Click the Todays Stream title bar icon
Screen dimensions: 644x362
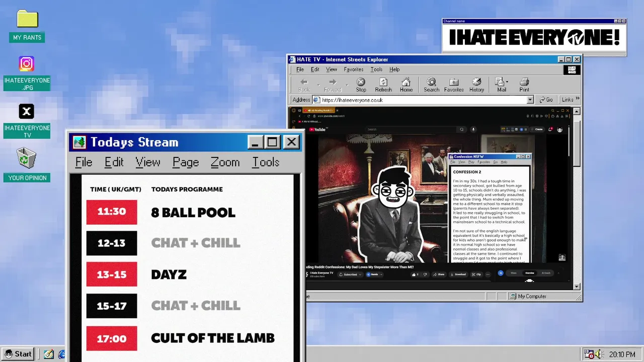(79, 142)
